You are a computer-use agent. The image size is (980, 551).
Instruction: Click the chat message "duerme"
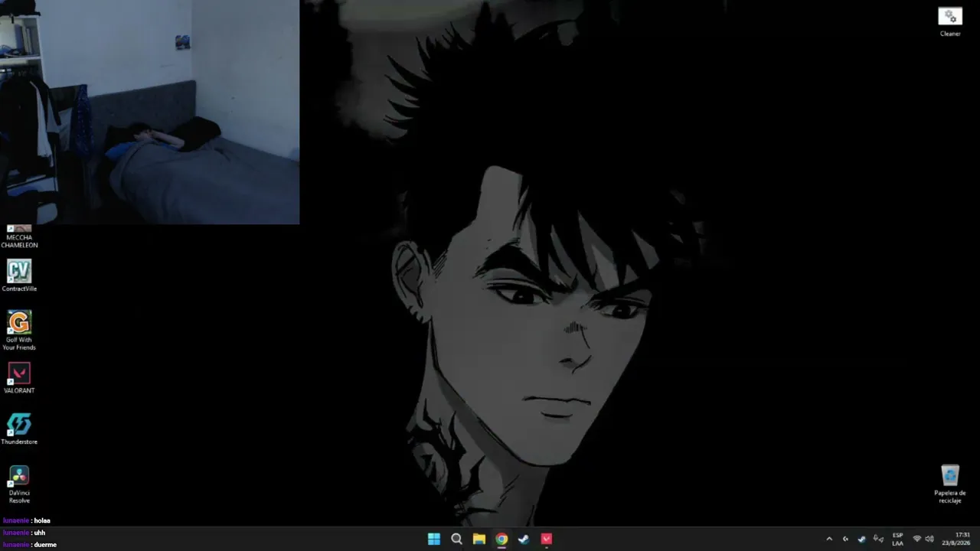[x=45, y=545]
